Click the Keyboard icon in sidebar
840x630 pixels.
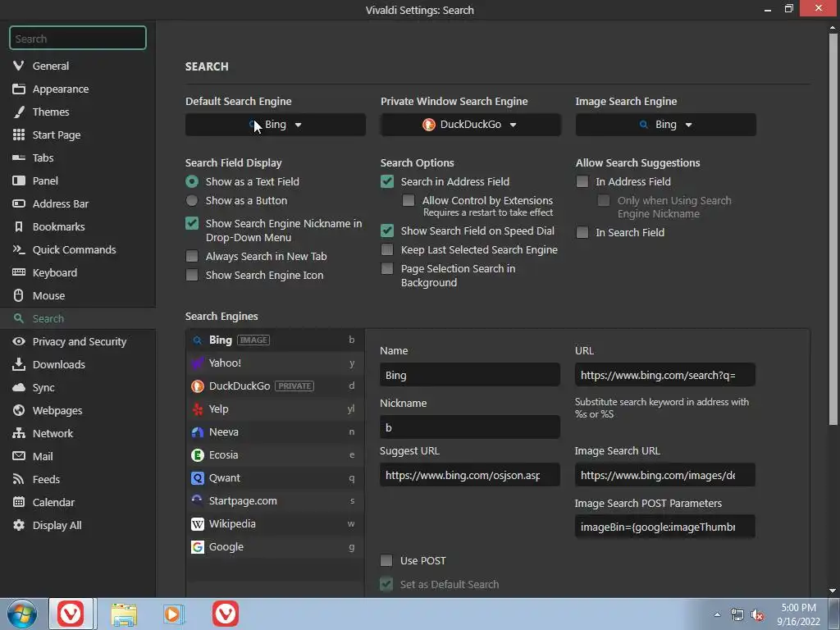19,272
